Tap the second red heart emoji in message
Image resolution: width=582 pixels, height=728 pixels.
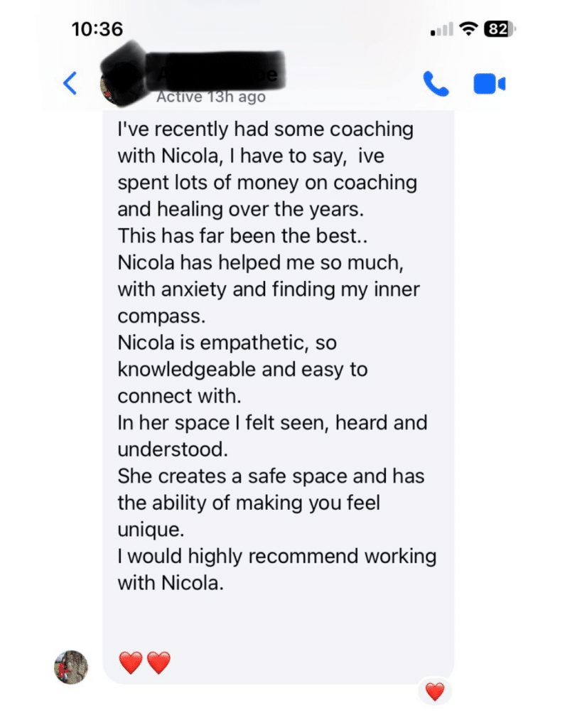click(158, 663)
